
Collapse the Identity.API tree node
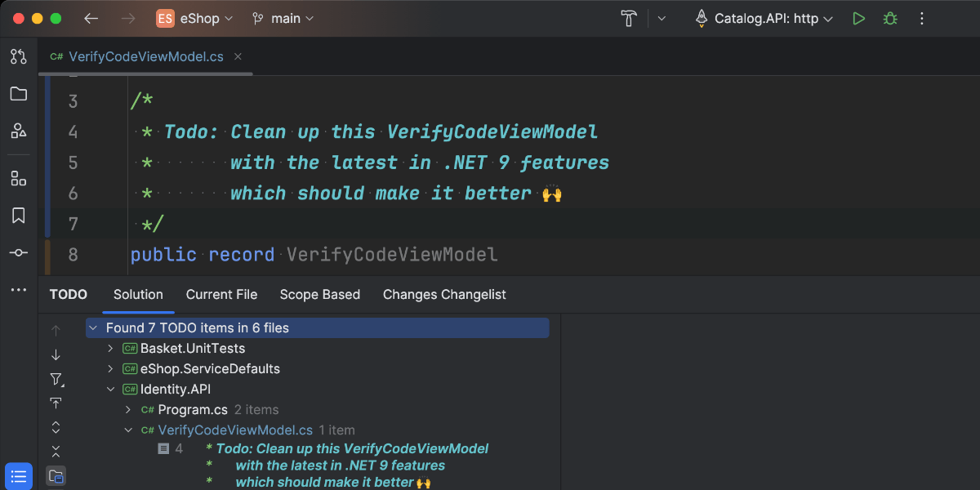(111, 390)
